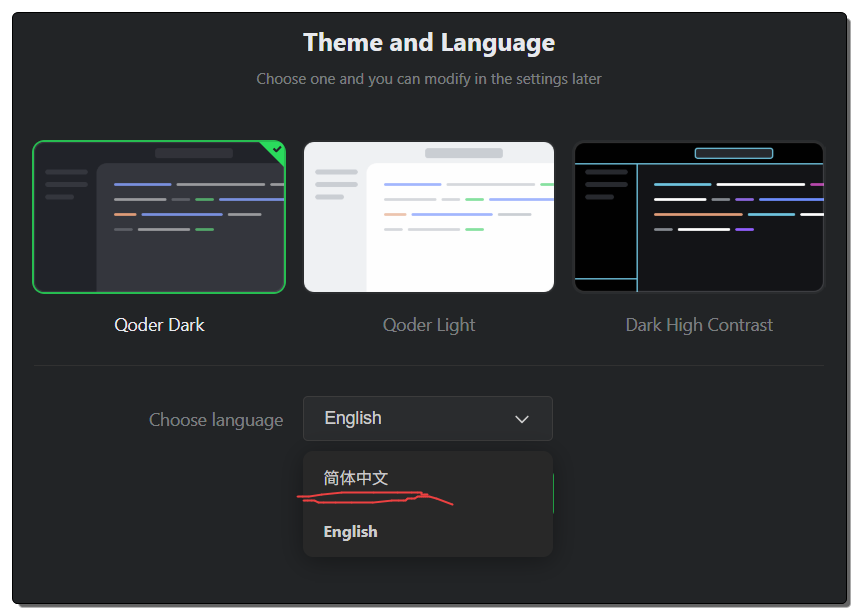
Task: Click the green selected checkmark badge
Action: [x=275, y=150]
